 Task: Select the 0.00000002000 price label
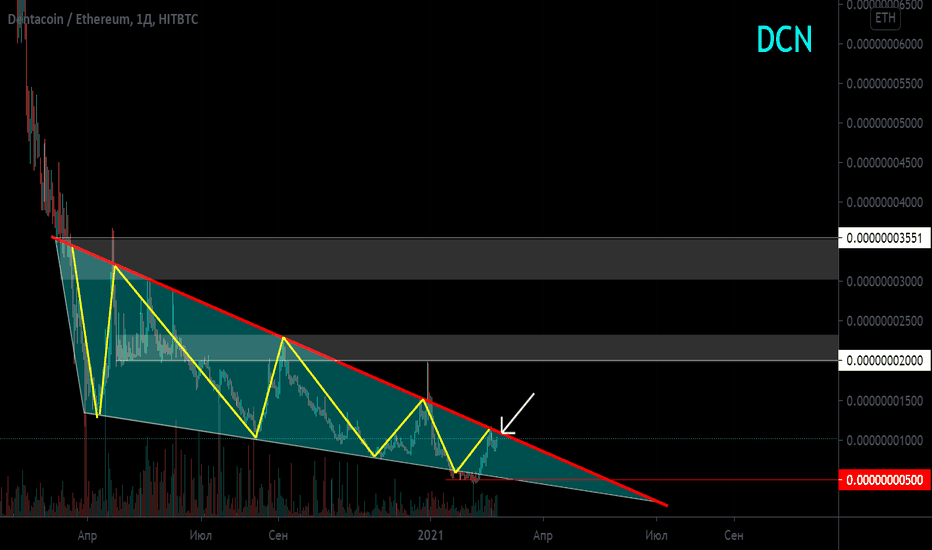(884, 360)
